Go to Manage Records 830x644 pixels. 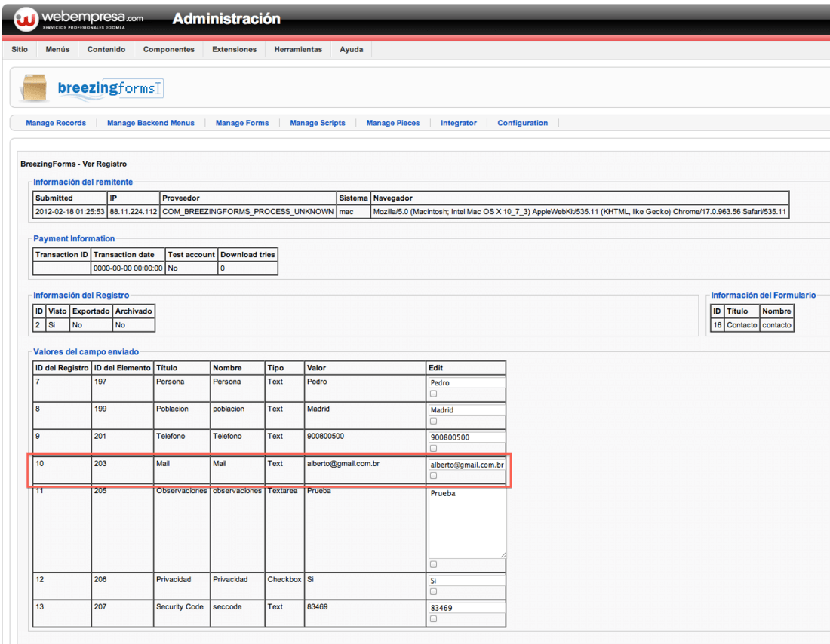56,123
